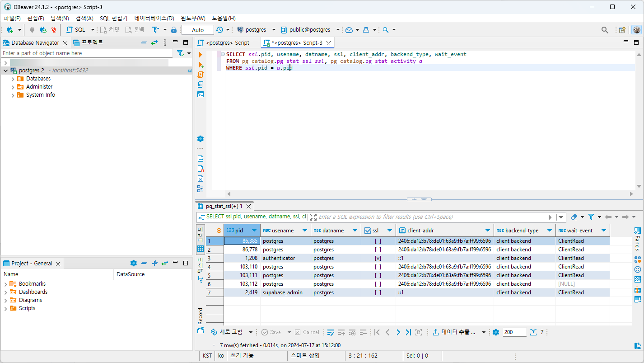Click the Reconnect connection icon in toolbar
644x363 pixels.
coord(43,30)
